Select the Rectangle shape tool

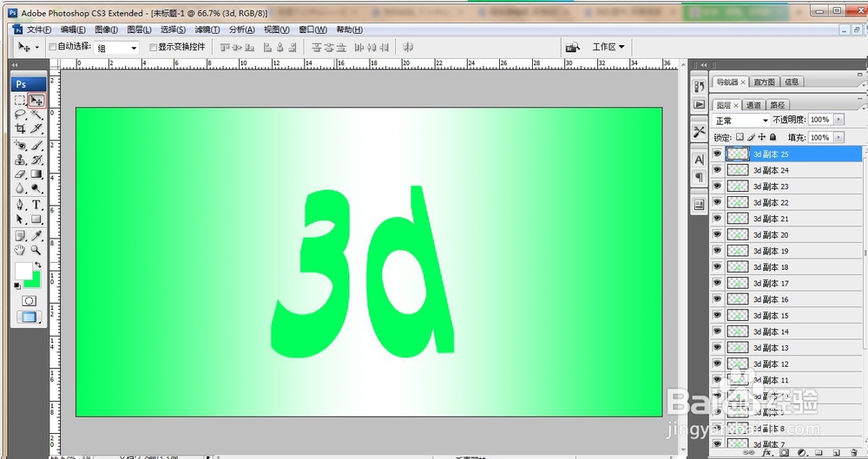(x=36, y=220)
